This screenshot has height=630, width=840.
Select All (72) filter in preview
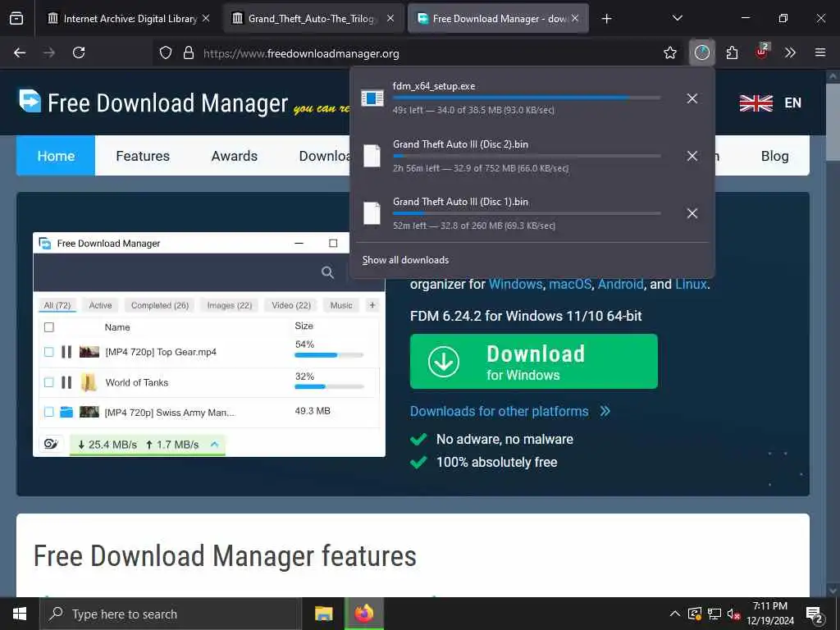57,305
